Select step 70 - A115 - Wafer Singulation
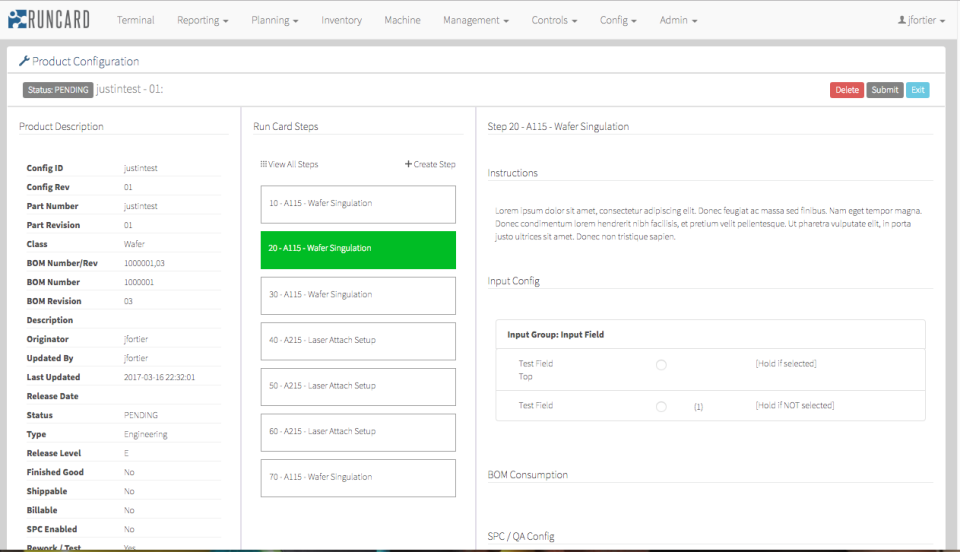Image resolution: width=960 pixels, height=552 pixels. click(358, 478)
